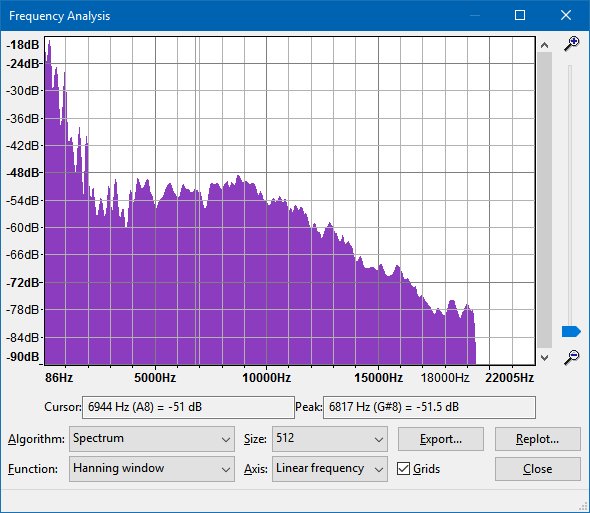Image resolution: width=590 pixels, height=513 pixels.
Task: Click the zoom in magnifier icon
Action: [571, 44]
